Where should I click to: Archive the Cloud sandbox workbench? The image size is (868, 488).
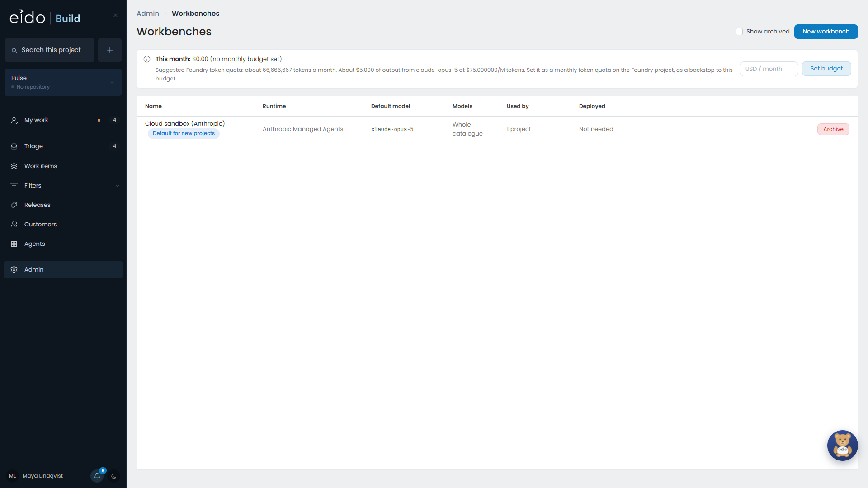[x=833, y=129]
